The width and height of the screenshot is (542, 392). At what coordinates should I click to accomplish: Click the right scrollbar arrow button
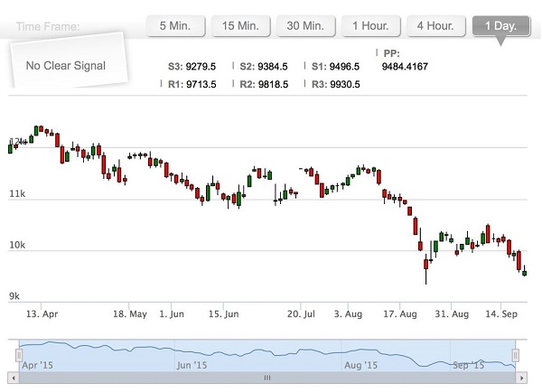pyautogui.click(x=521, y=378)
